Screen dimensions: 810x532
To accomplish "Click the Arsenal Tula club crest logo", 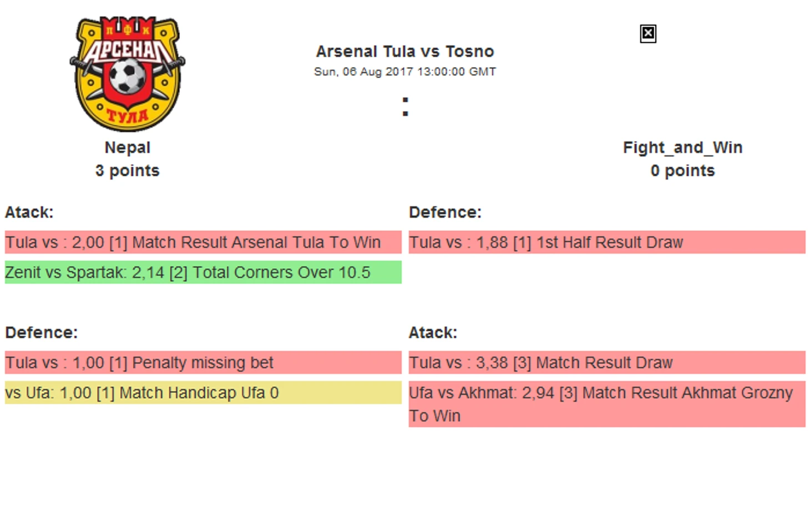I will click(127, 74).
